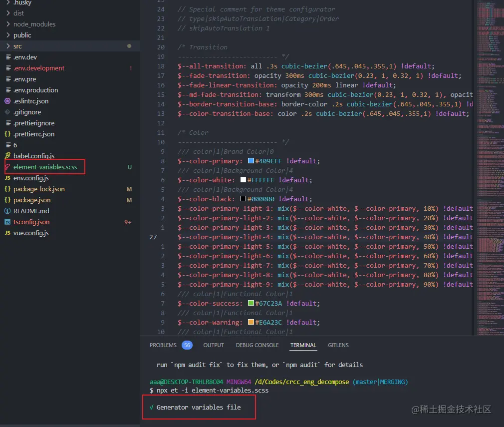Click the package-lock.json braces icon
This screenshot has height=427, width=504.
click(x=7, y=189)
